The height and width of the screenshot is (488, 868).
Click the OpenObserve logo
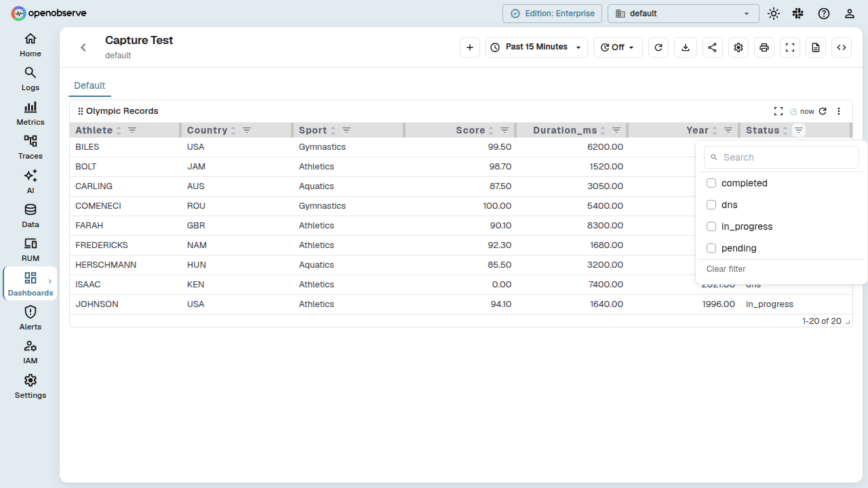[x=49, y=13]
